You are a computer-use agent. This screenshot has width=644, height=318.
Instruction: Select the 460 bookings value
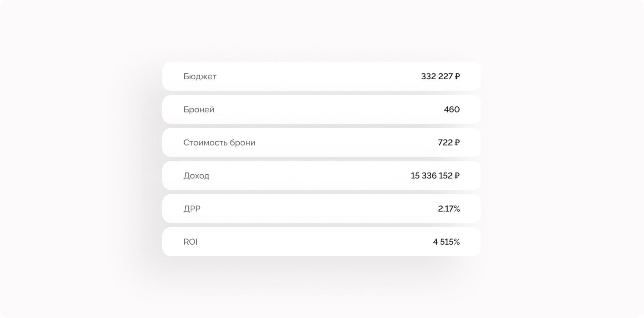coord(452,110)
